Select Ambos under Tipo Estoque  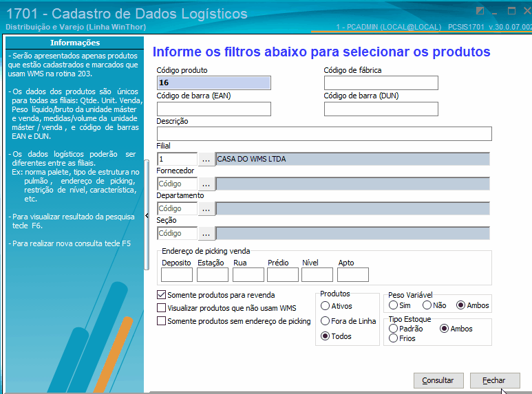pos(444,328)
